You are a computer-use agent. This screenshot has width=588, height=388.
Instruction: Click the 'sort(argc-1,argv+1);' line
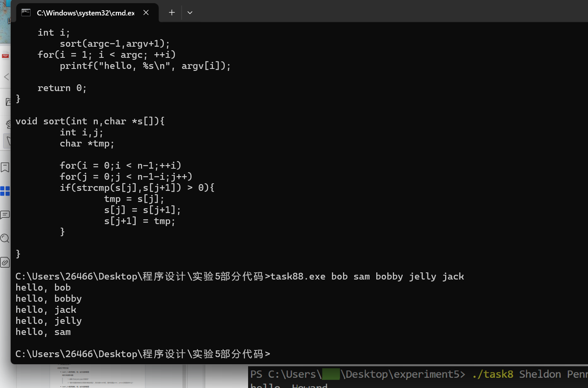[115, 44]
